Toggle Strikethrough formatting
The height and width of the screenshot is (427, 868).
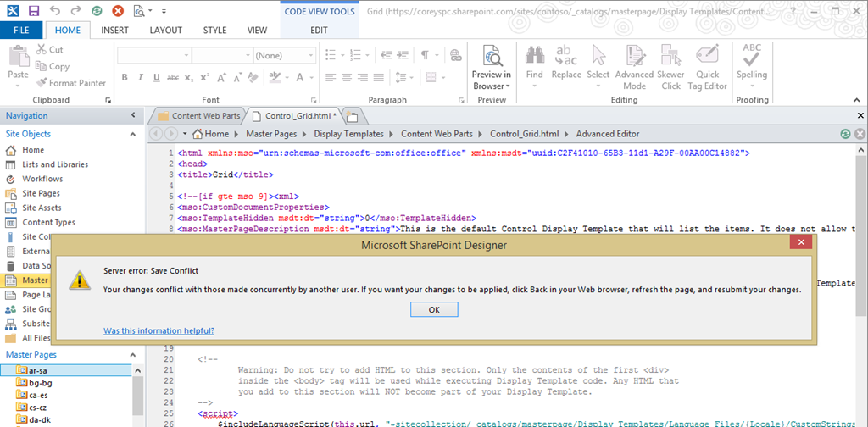173,77
